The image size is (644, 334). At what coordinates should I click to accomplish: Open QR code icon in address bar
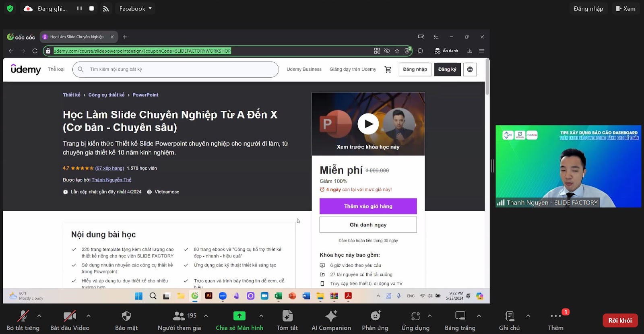click(x=377, y=51)
